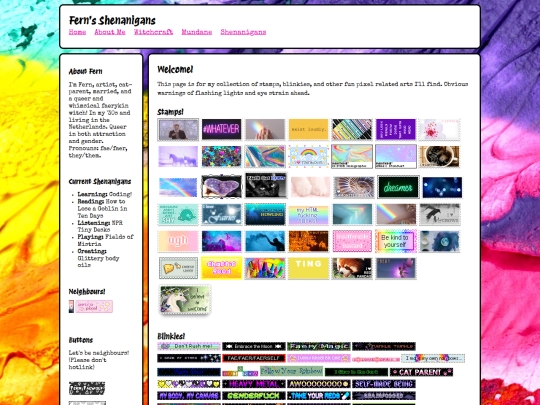
Task: Click 'NPR Tiny Desks' list entry
Action: click(x=100, y=226)
